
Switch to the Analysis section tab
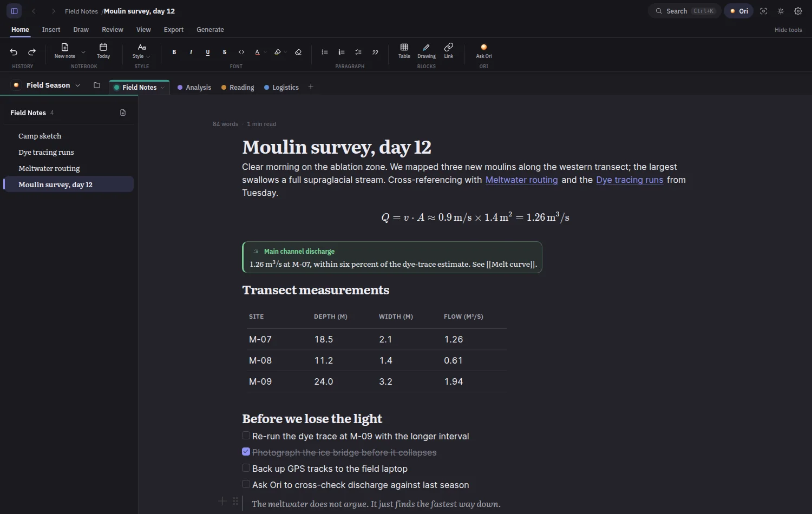click(194, 88)
